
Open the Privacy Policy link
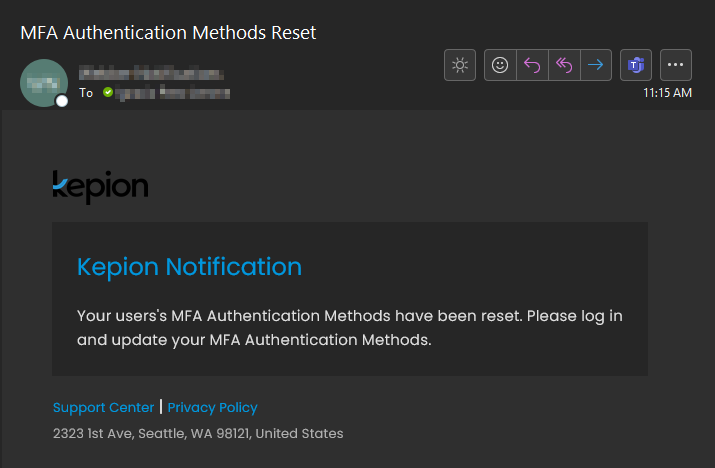[x=212, y=407]
